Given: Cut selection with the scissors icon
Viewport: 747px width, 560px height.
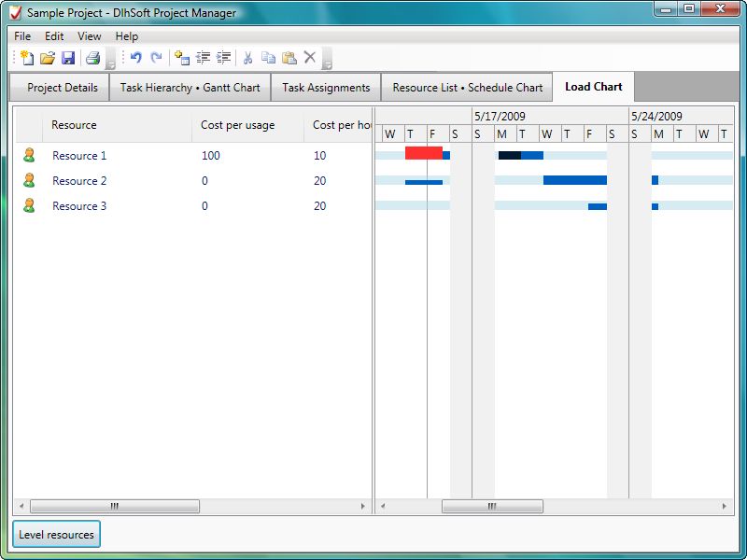Looking at the screenshot, I should [x=247, y=58].
